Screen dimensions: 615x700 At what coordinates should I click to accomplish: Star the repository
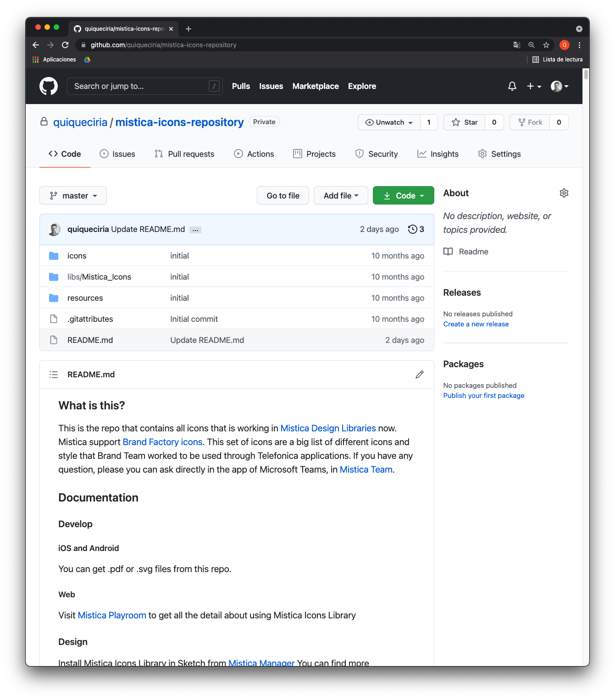tap(465, 122)
